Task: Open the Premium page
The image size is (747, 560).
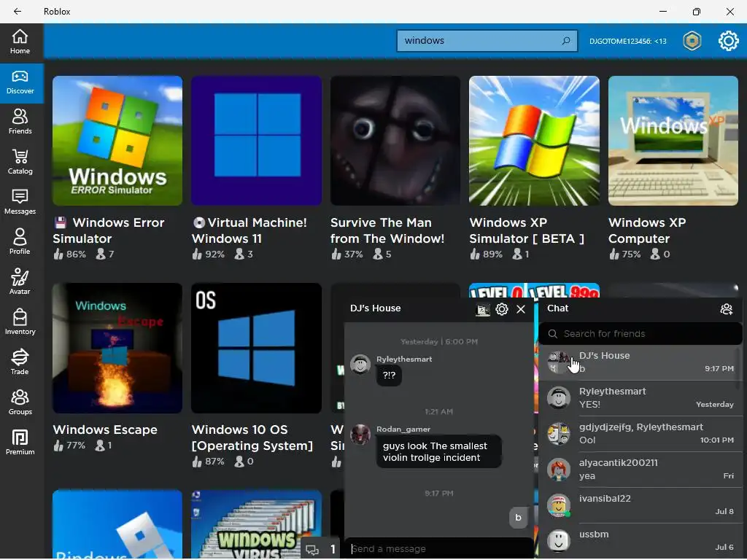Action: click(20, 442)
